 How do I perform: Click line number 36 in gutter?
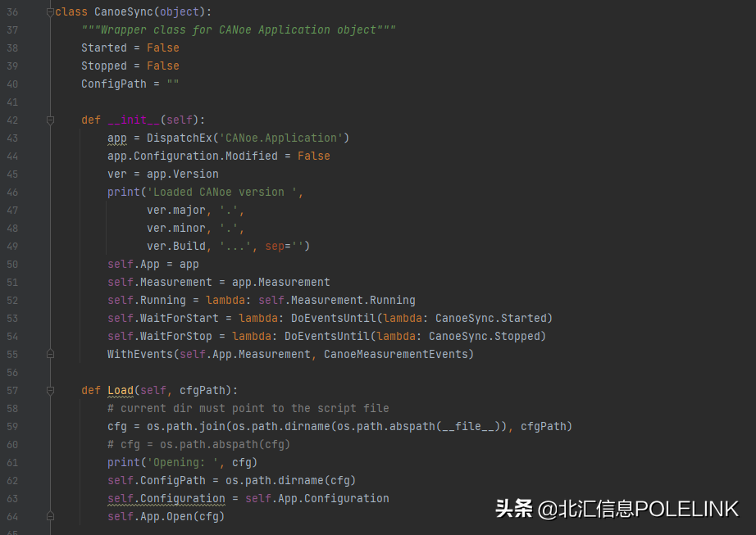coord(12,12)
